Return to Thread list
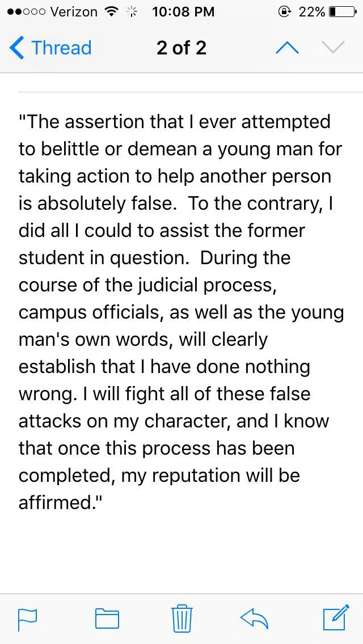The image size is (363, 644). [x=50, y=48]
